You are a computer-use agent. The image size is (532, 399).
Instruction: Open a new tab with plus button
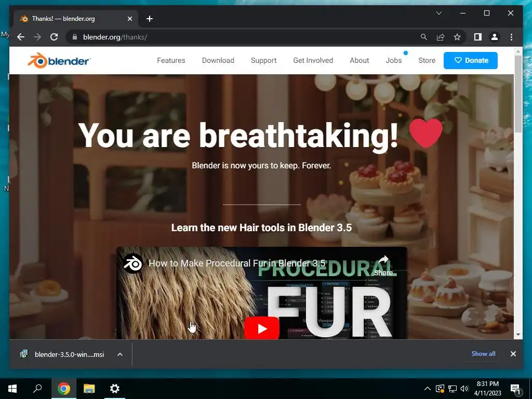tap(150, 19)
